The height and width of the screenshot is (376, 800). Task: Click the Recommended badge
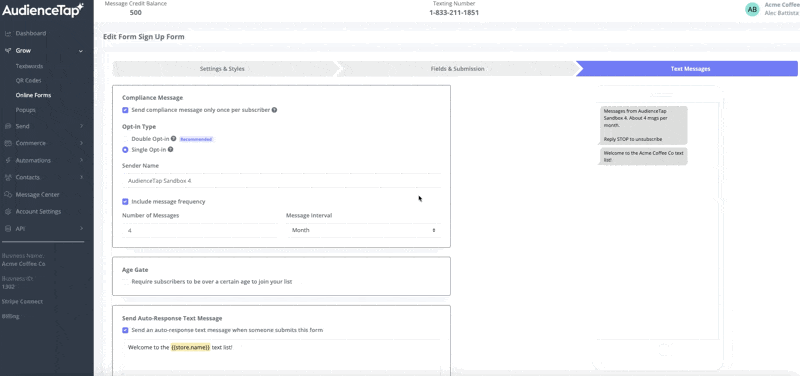pyautogui.click(x=196, y=139)
